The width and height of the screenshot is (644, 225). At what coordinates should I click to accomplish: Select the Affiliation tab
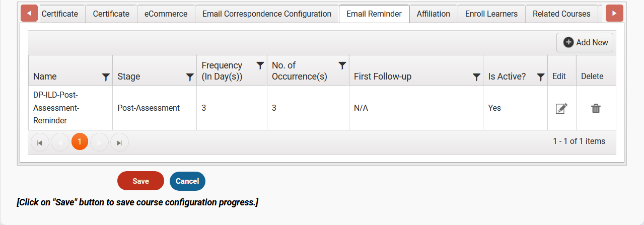point(434,14)
